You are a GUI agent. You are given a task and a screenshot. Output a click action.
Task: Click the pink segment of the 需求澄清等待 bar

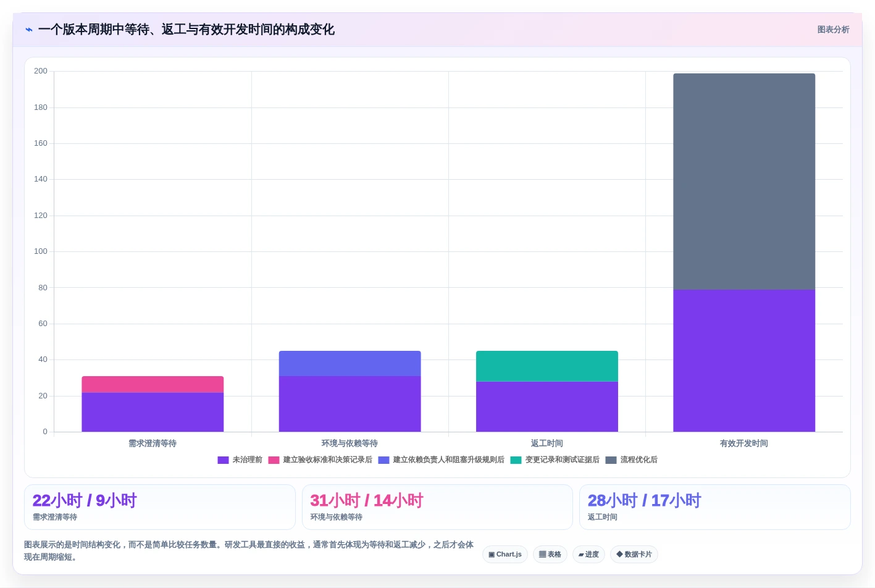[153, 384]
